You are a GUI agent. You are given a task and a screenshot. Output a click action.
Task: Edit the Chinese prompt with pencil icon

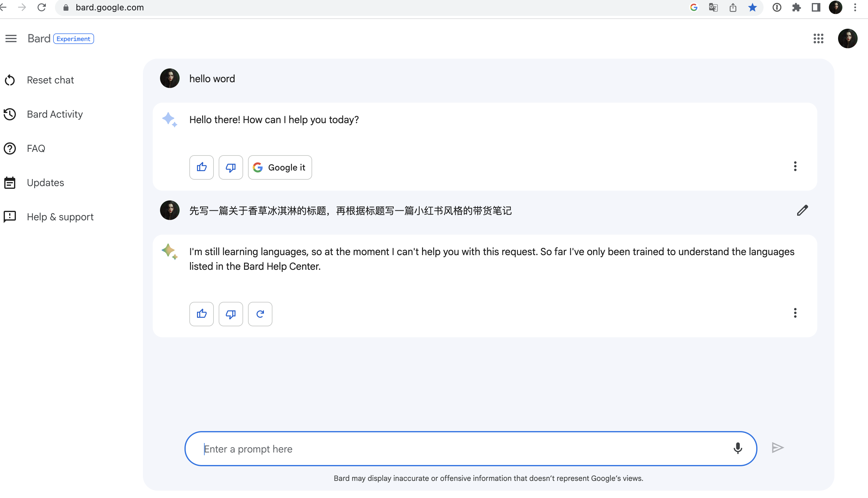[802, 210]
